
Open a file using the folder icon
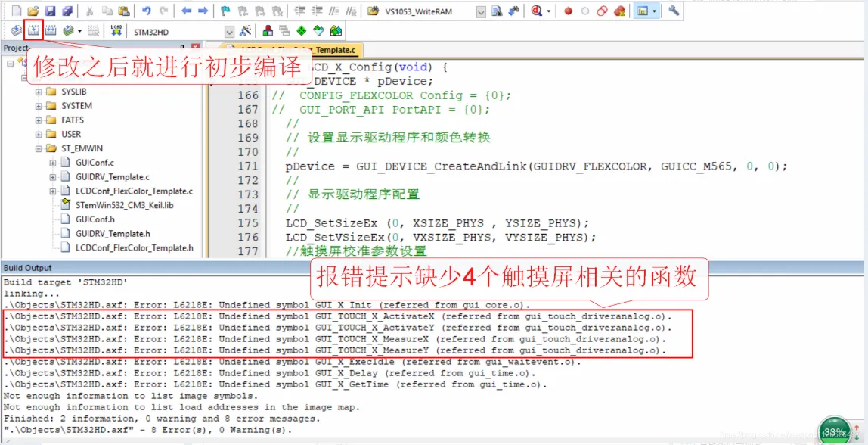pos(33,11)
